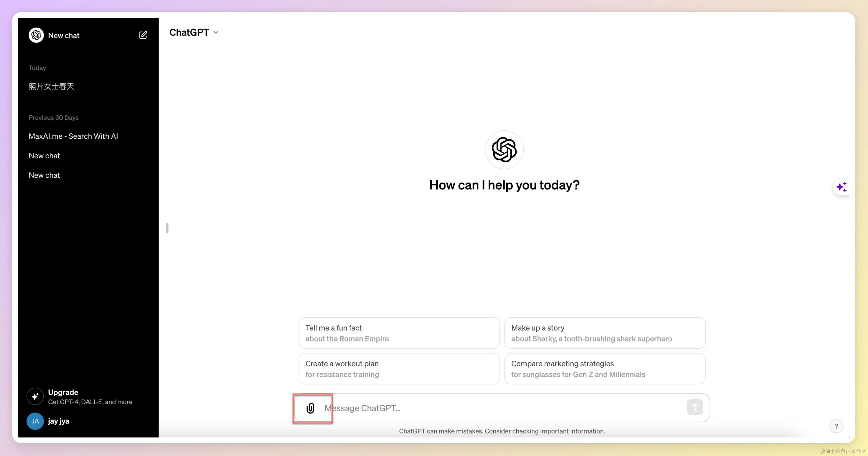Viewport: 868px width, 456px height.
Task: Expand the ChatGPT model dropdown
Action: pyautogui.click(x=194, y=32)
